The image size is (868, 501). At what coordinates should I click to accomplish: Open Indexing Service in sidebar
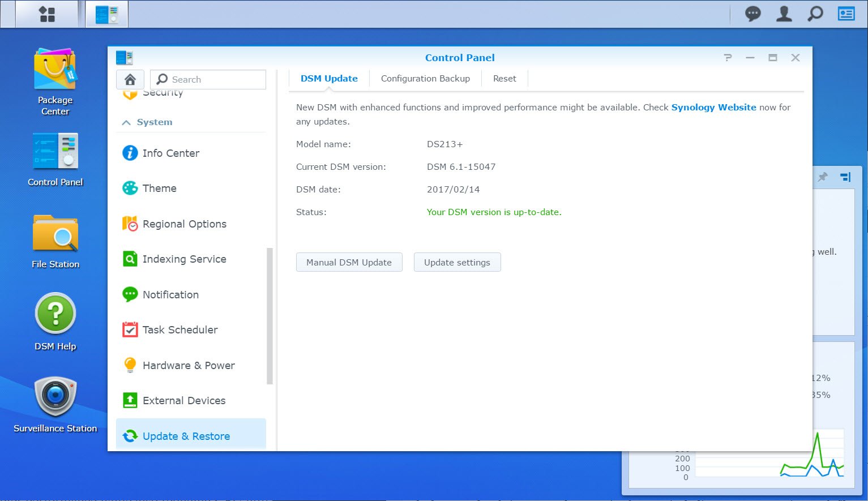click(191, 259)
